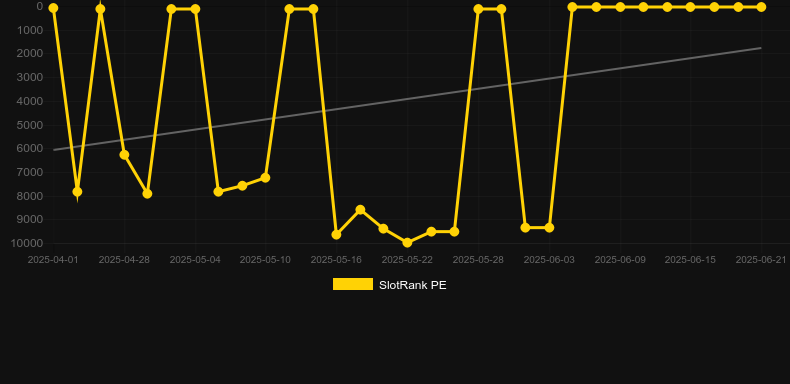The height and width of the screenshot is (384, 790).
Task: Click the x-axis label 2025-04-01
Action: click(x=53, y=260)
